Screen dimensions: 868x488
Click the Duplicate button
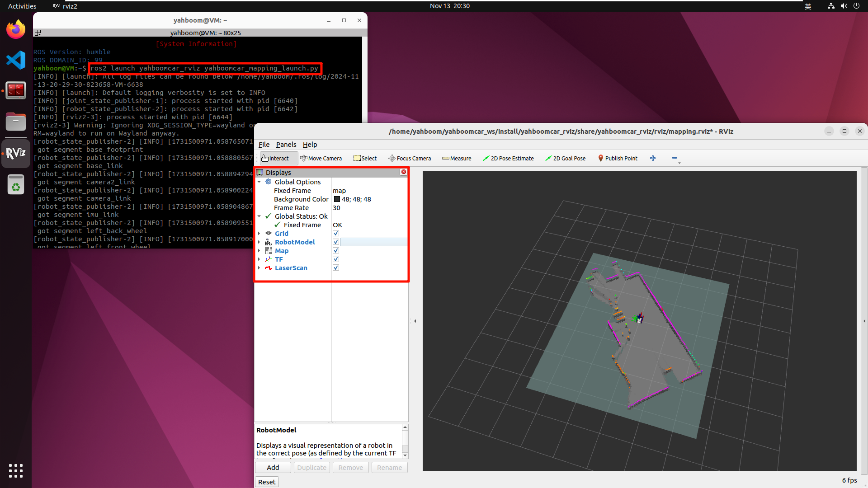(x=311, y=467)
